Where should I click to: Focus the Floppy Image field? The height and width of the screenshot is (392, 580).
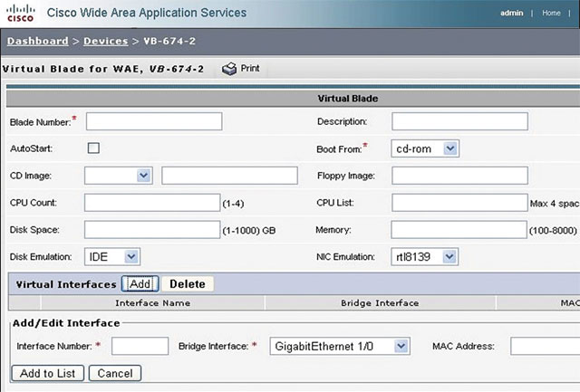tap(459, 176)
